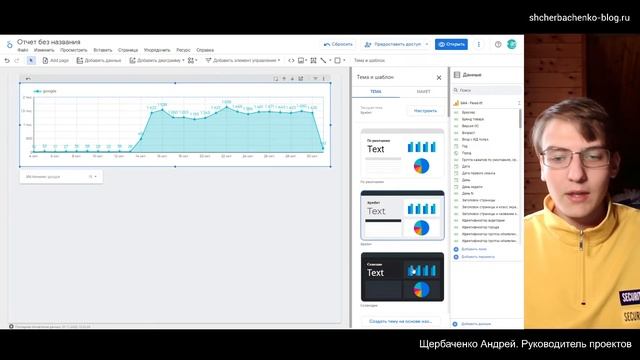The width and height of the screenshot is (640, 360).
Task: Open the Вставить menu
Action: click(x=102, y=50)
